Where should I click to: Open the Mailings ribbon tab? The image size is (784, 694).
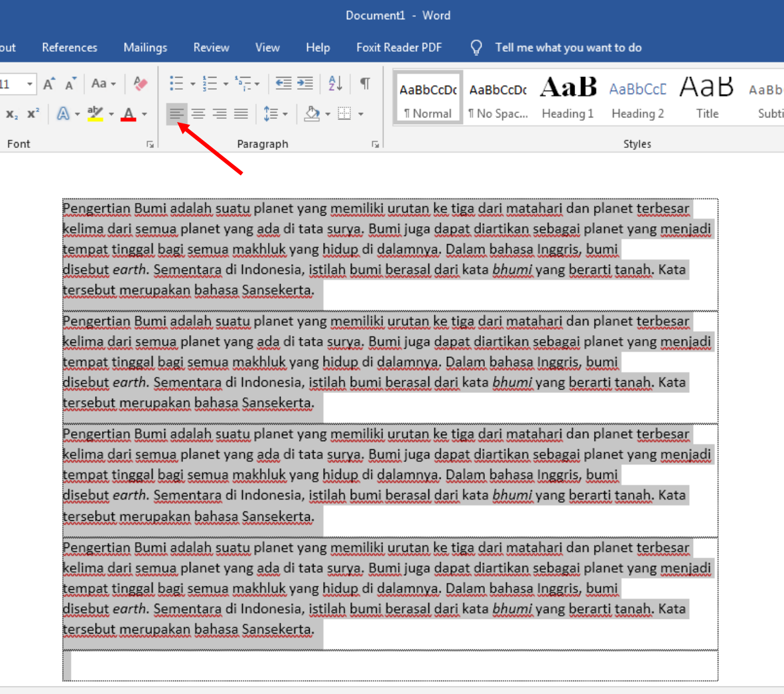[x=145, y=47]
